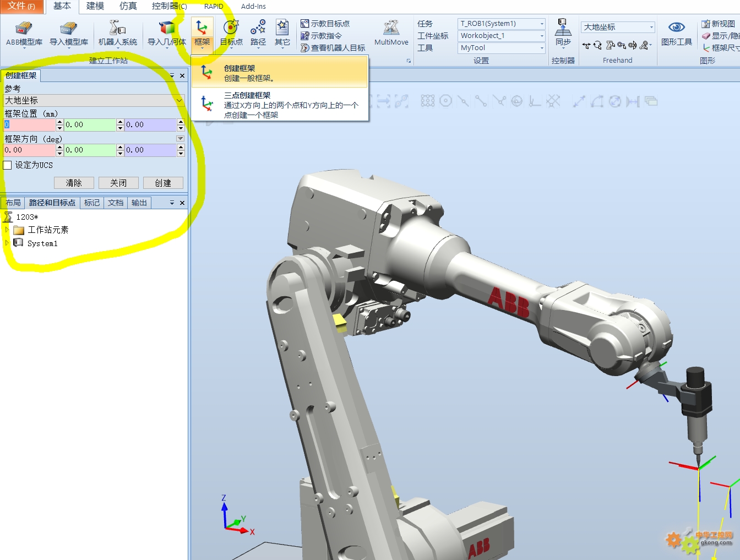Click the green frame position Y field
This screenshot has width=740, height=560.
[x=90, y=125]
